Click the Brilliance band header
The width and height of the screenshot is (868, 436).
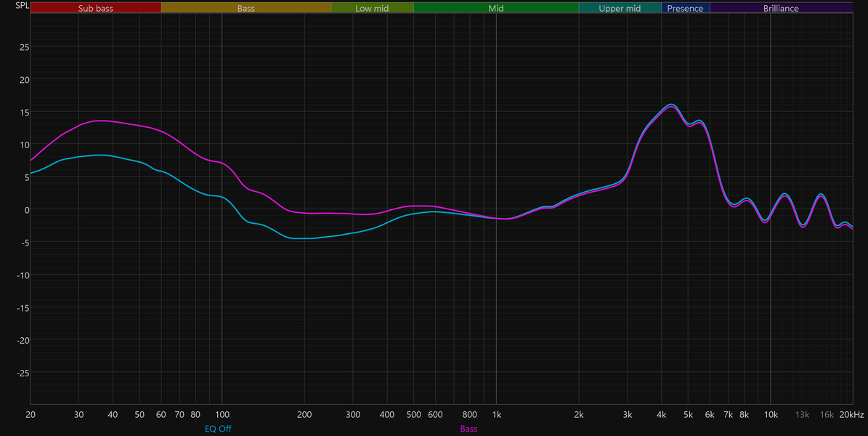tap(781, 8)
